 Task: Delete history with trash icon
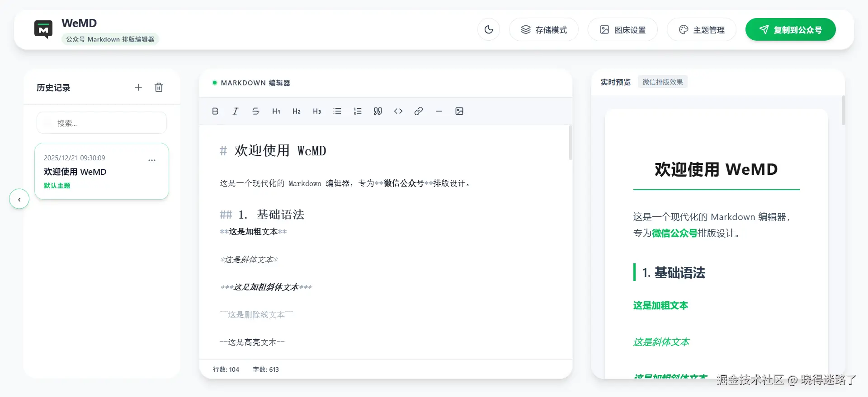pyautogui.click(x=159, y=87)
